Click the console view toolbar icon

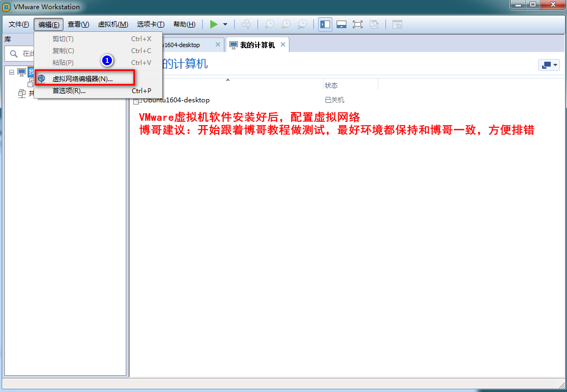pos(397,24)
